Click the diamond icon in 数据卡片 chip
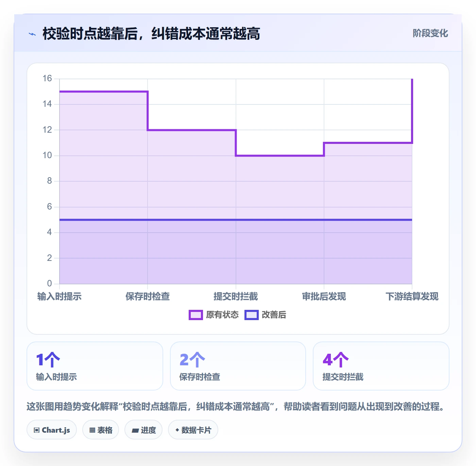This screenshot has width=476, height=466. point(177,430)
